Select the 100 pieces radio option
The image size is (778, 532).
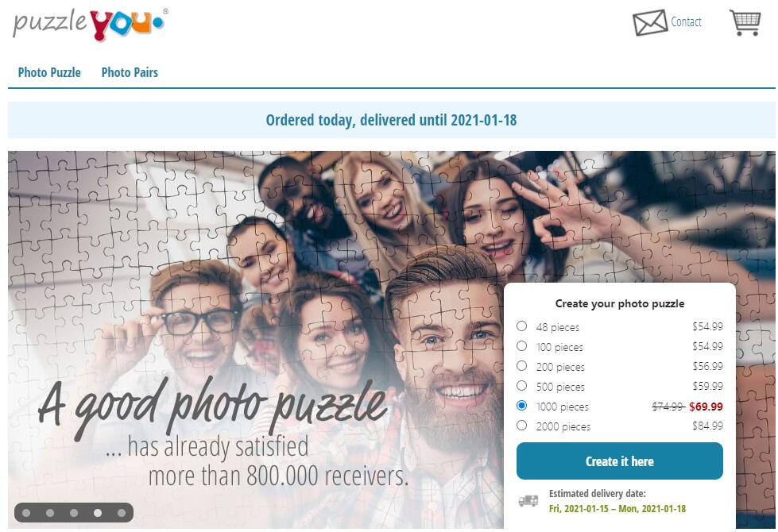[521, 345]
